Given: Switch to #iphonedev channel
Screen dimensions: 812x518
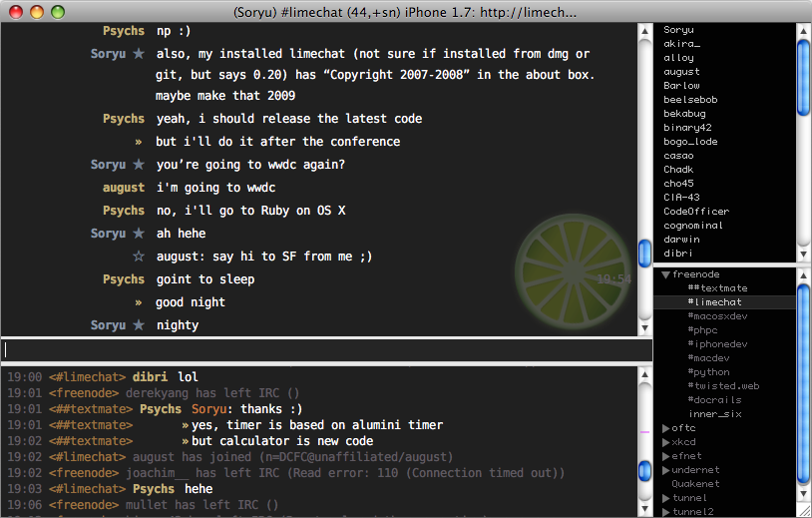Looking at the screenshot, I should 717,344.
